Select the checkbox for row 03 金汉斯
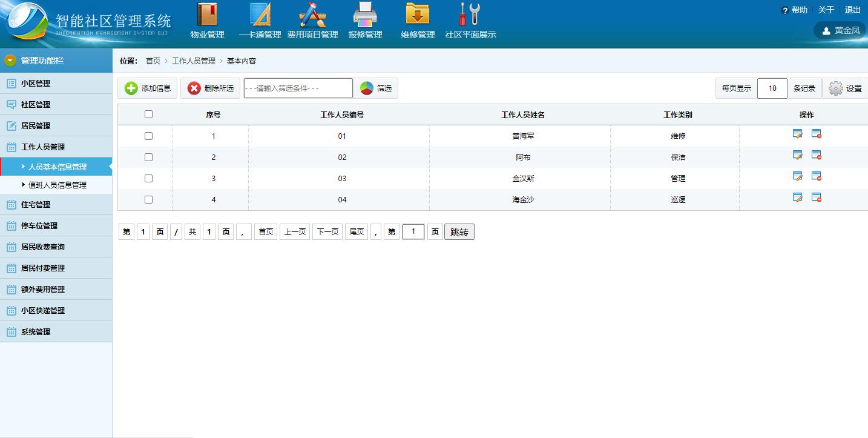Viewport: 868px width, 438px height. tap(149, 179)
